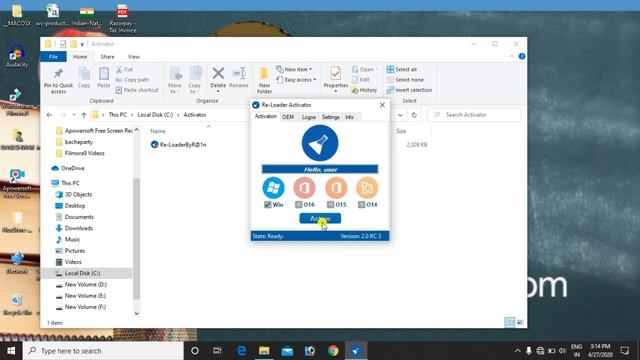Click Cut in Clipboard group

coord(124,69)
